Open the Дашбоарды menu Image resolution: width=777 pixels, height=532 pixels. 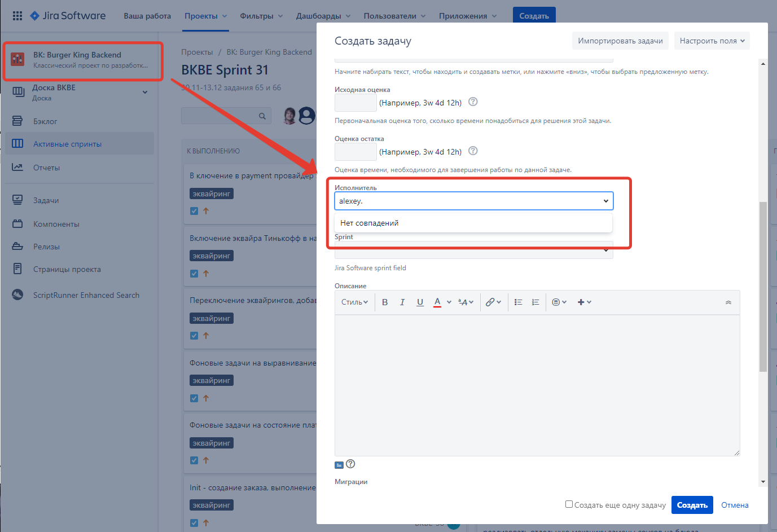tap(323, 16)
